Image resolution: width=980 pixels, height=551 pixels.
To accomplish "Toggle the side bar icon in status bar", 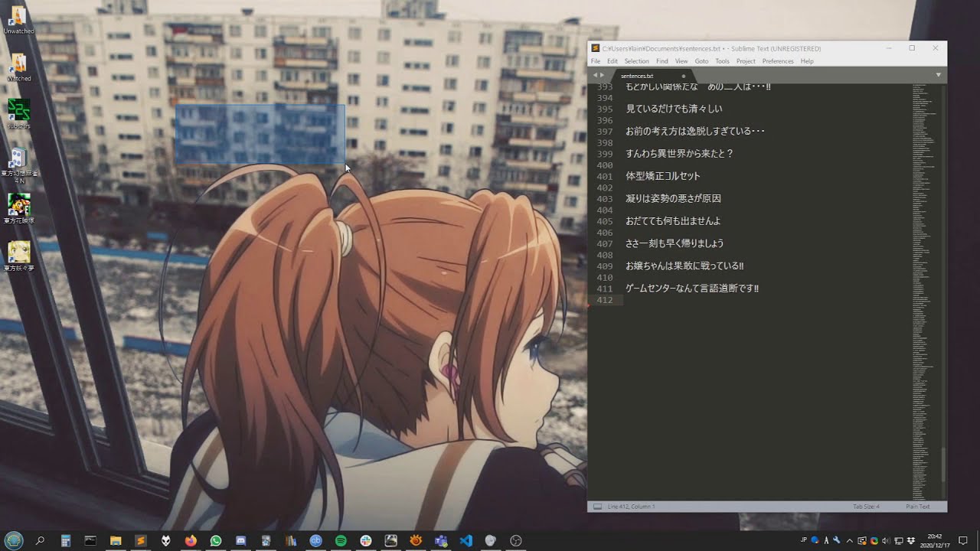I will [596, 507].
